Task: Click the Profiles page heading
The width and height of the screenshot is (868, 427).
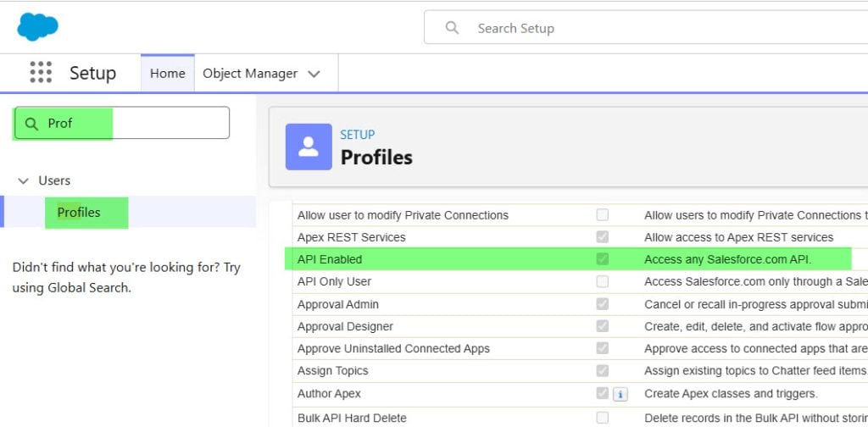Action: (x=376, y=157)
